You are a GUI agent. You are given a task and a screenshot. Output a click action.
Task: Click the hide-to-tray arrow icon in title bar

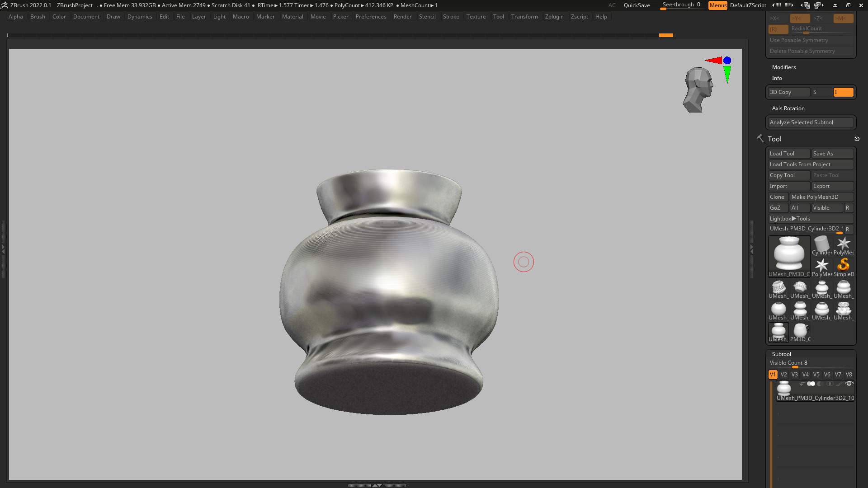pos(835,5)
